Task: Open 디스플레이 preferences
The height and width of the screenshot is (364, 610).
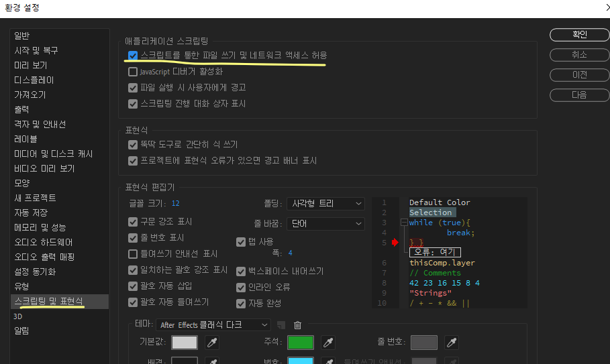Action: pos(59,80)
